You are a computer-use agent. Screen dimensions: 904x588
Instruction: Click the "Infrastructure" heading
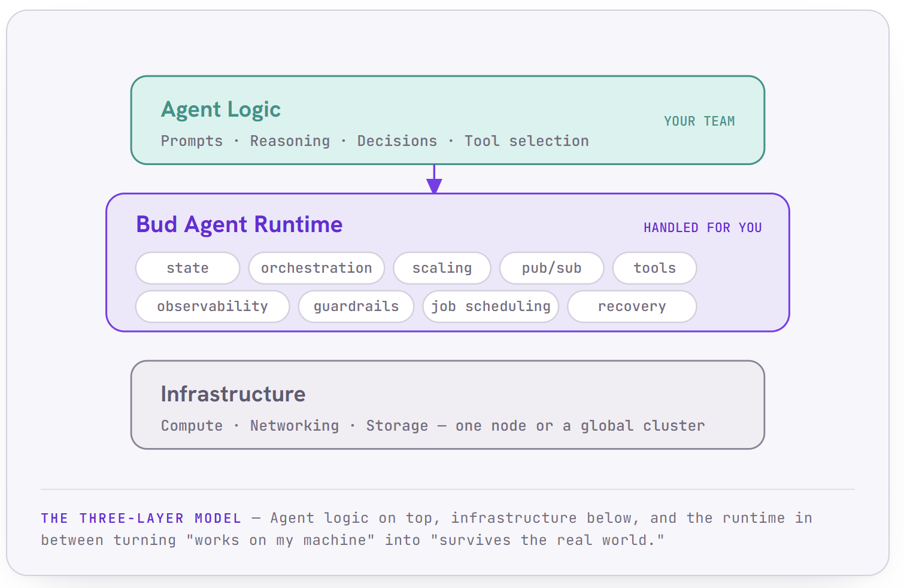pos(233,394)
